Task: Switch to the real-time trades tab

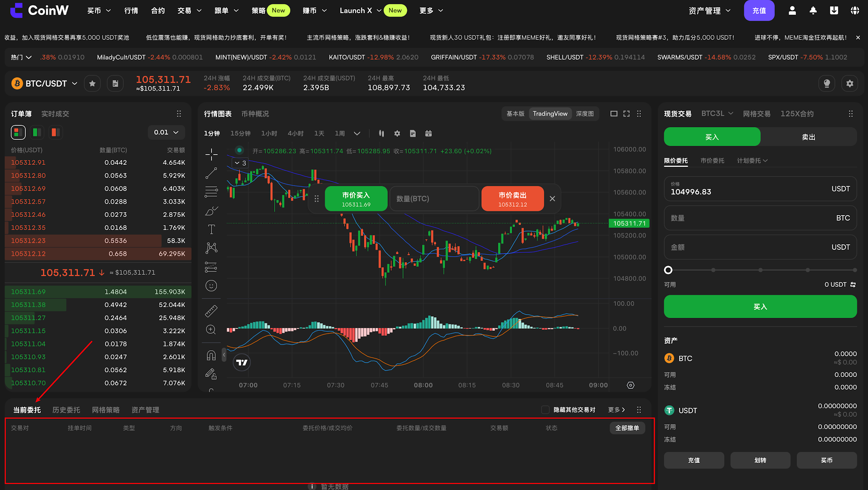Action: point(55,114)
